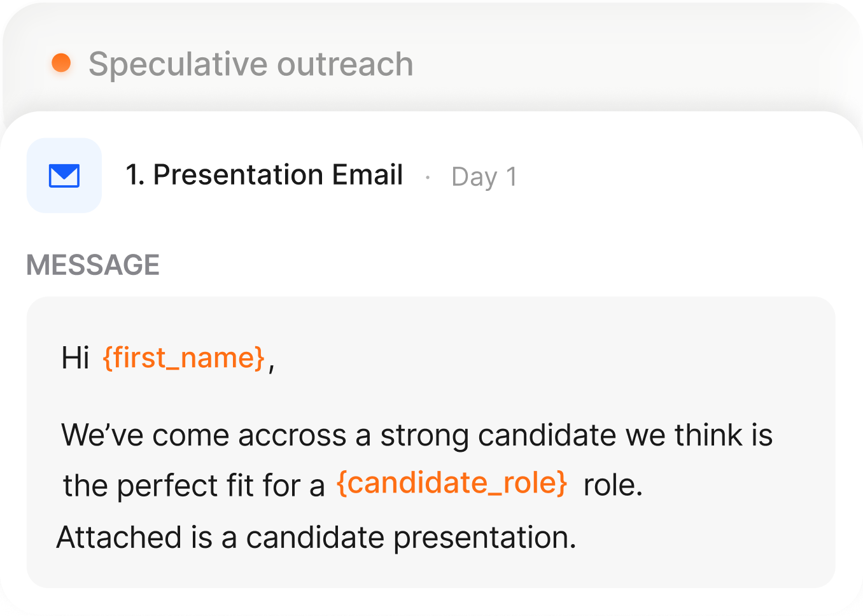Open the Day 1 scheduling selector
The height and width of the screenshot is (616, 863).
(x=485, y=177)
